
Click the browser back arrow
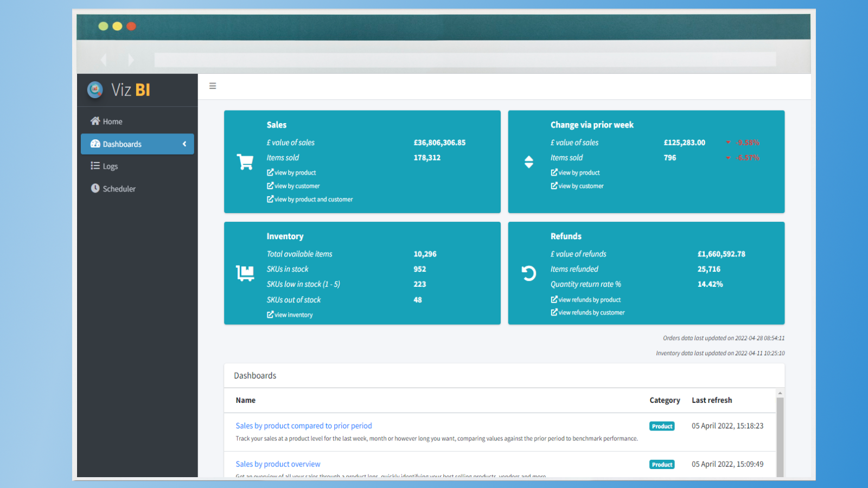(x=104, y=60)
